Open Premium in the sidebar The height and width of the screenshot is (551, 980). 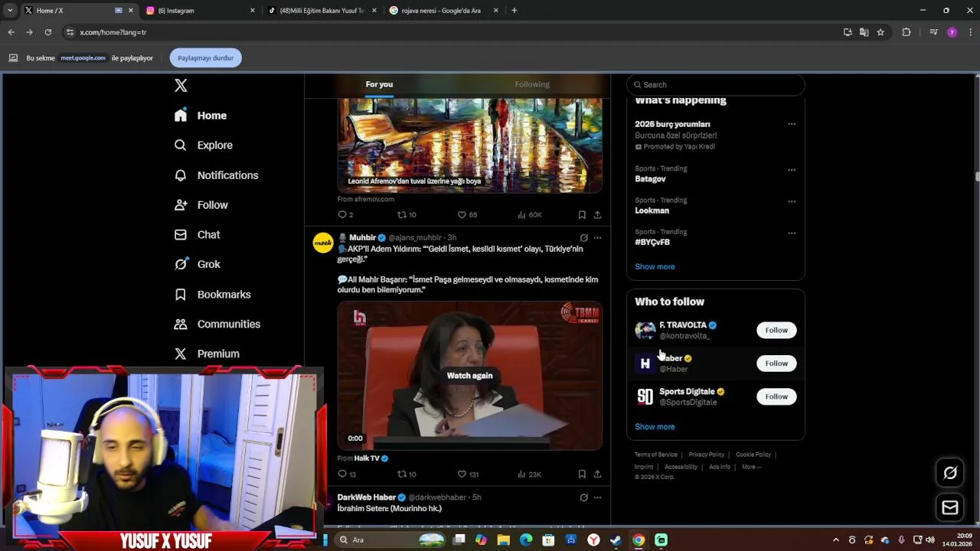(207, 354)
